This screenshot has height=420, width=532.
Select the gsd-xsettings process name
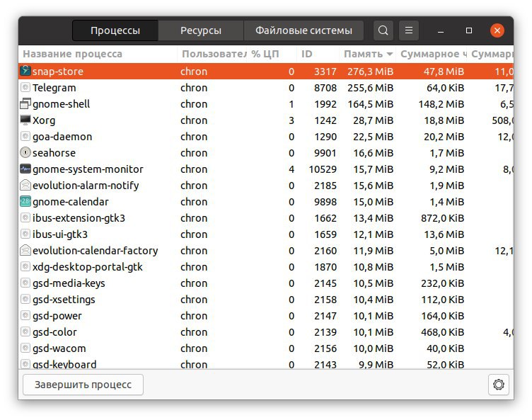tap(64, 300)
